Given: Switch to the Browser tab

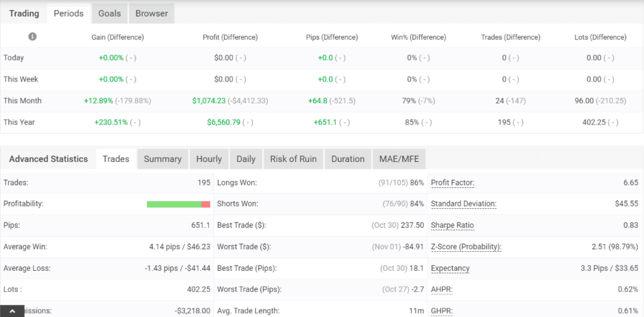Looking at the screenshot, I should (151, 13).
